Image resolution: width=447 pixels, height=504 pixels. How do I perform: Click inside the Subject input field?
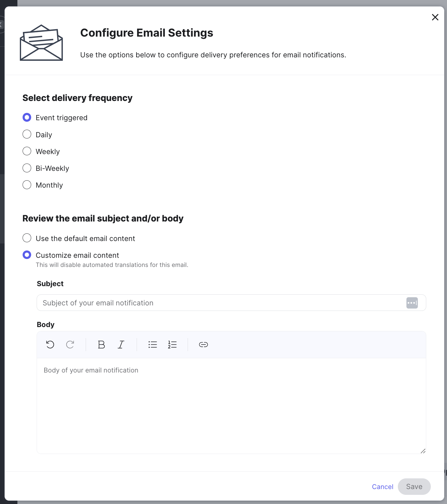[x=214, y=303]
